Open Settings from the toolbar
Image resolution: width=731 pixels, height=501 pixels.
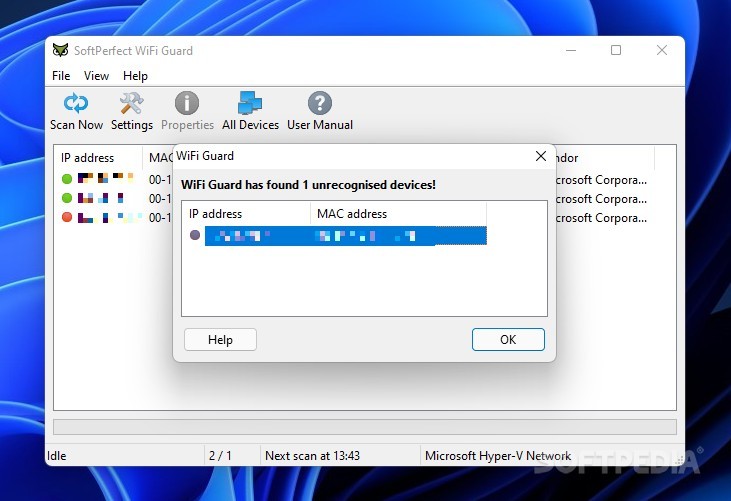(132, 111)
